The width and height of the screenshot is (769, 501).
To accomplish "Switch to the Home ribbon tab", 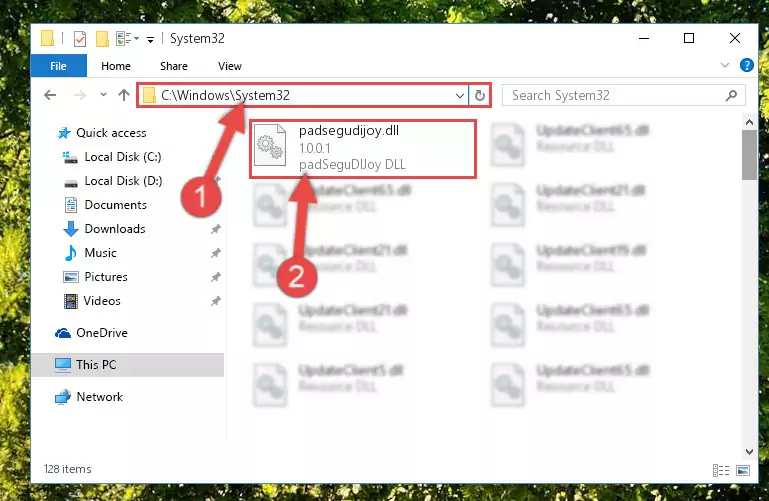I will pyautogui.click(x=116, y=66).
